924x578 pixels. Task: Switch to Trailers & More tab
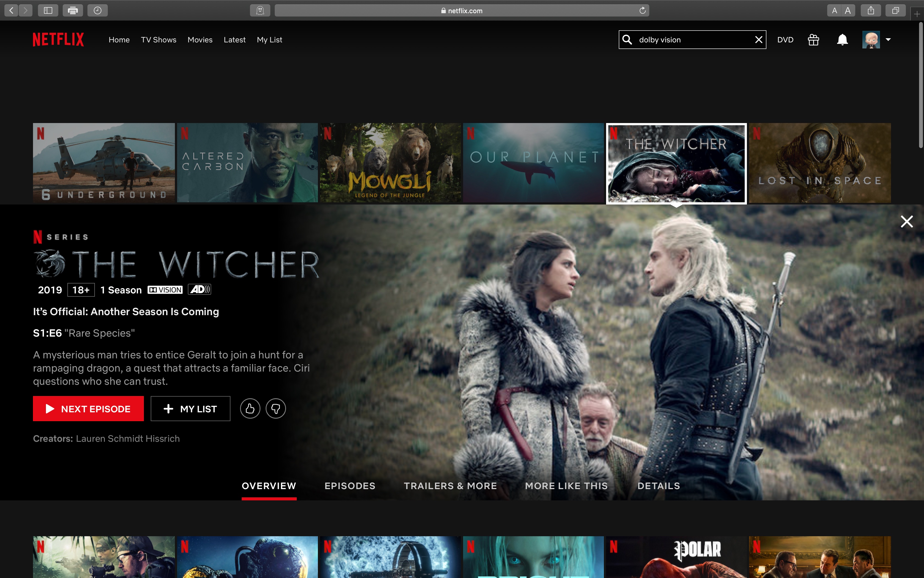[x=450, y=486]
